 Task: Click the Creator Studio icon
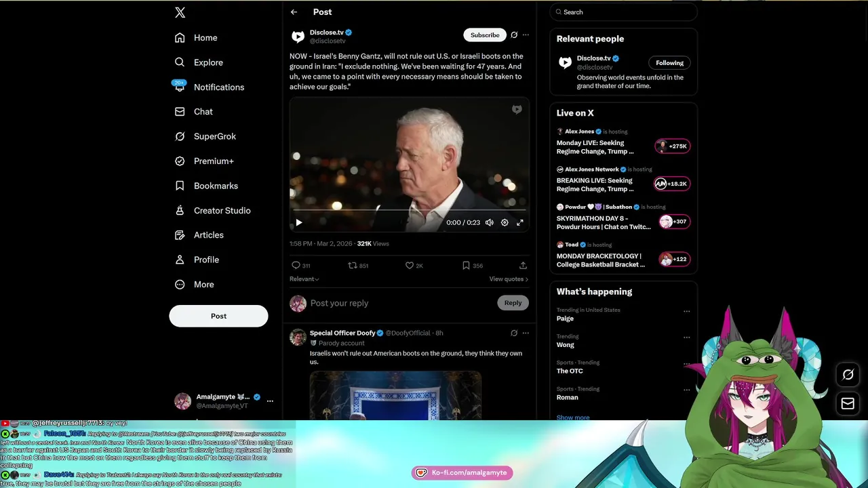[x=180, y=210]
